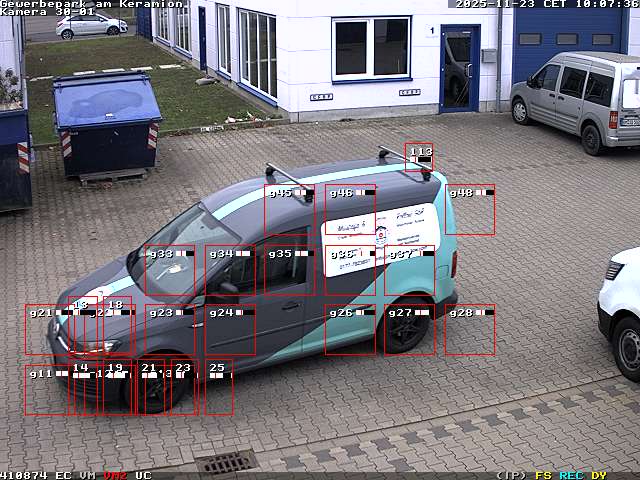
Task: Select detection box g24 on driver door
Action: point(230,330)
